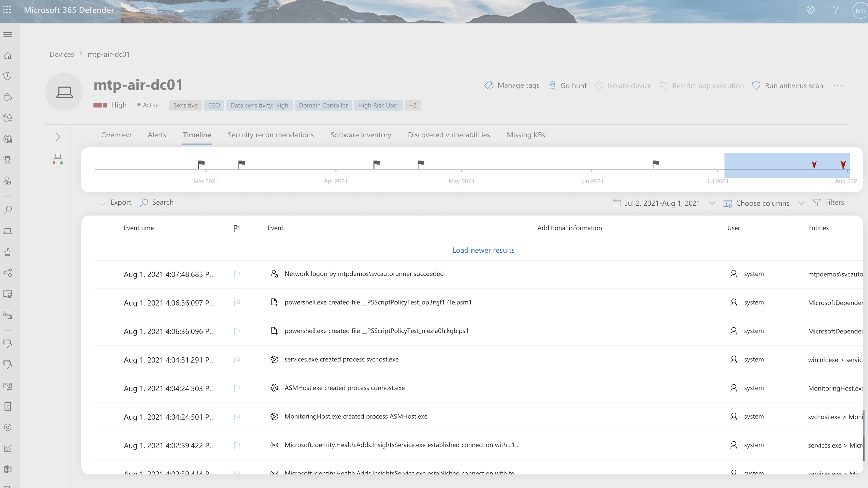Click the High Risk User tag
The width and height of the screenshot is (868, 488).
pyautogui.click(x=378, y=106)
